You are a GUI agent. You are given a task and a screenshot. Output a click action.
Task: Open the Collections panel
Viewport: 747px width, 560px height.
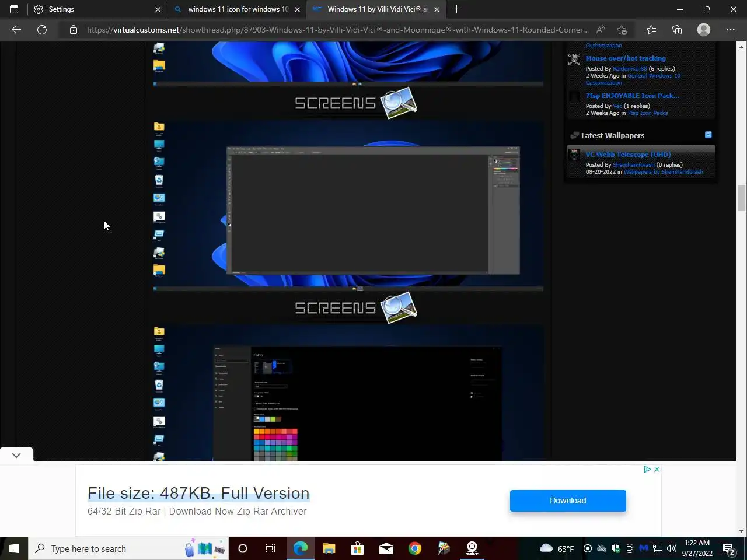coord(677,30)
